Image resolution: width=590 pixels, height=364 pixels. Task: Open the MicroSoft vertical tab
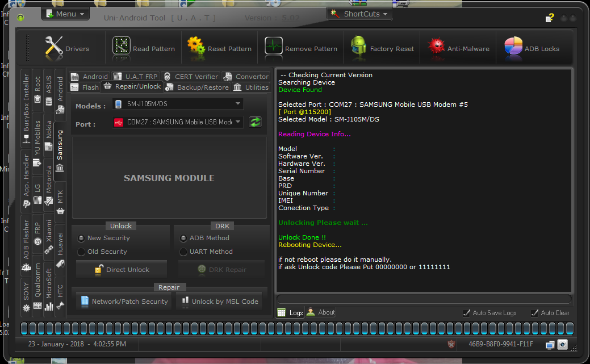(x=48, y=288)
